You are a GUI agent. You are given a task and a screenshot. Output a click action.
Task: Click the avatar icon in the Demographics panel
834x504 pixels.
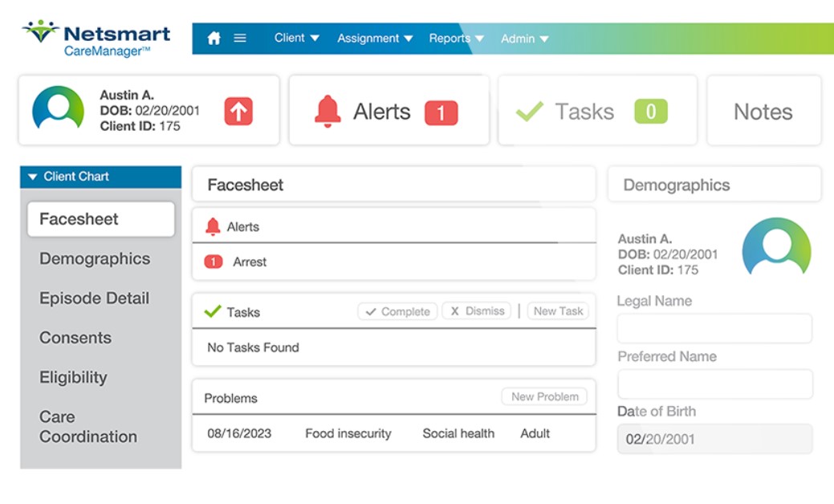[x=776, y=248]
